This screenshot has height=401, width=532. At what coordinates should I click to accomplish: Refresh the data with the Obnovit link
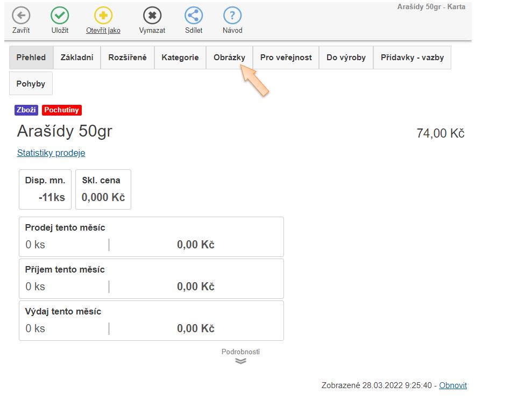[453, 385]
